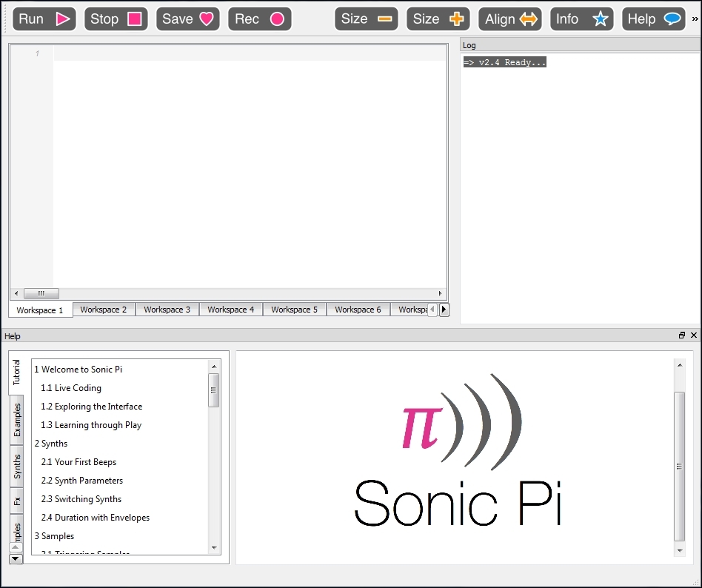702x588 pixels.
Task: Switch to Workspace 6 tab
Action: pos(358,310)
